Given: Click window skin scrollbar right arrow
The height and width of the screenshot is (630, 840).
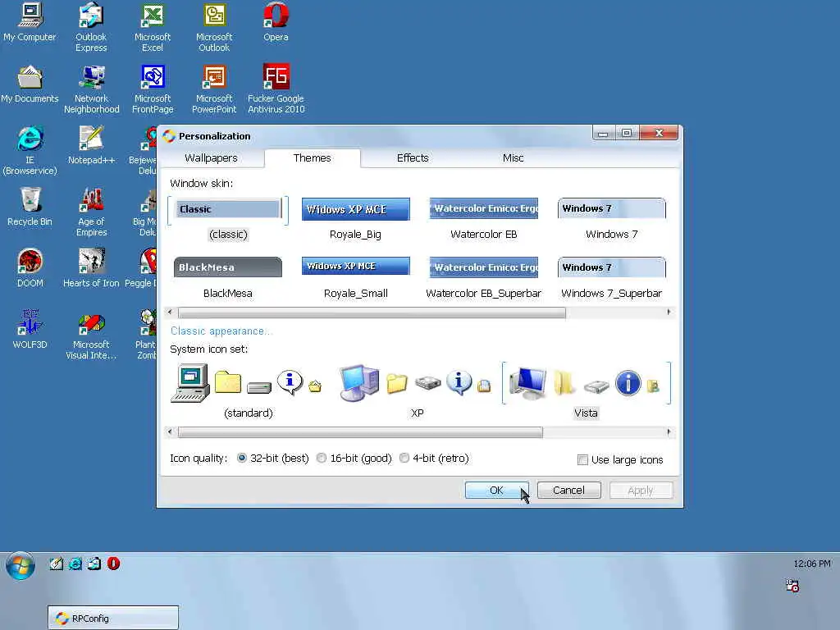Looking at the screenshot, I should tap(669, 312).
